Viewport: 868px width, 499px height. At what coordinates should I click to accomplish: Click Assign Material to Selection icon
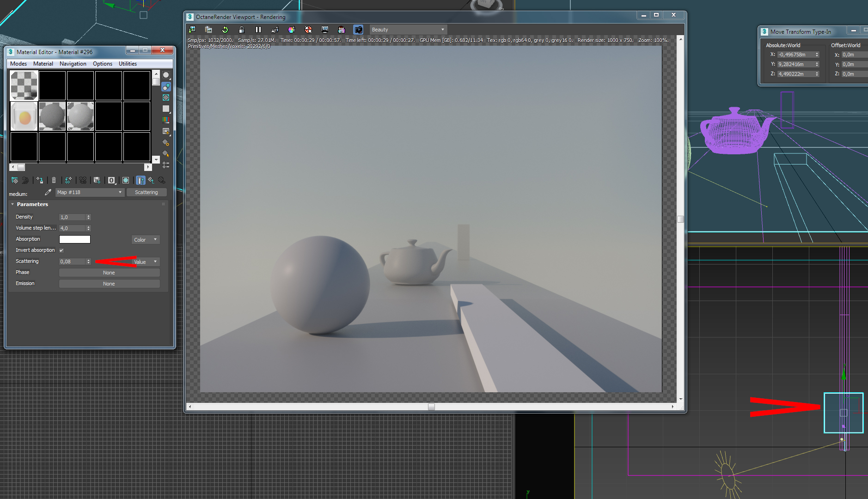coord(40,180)
